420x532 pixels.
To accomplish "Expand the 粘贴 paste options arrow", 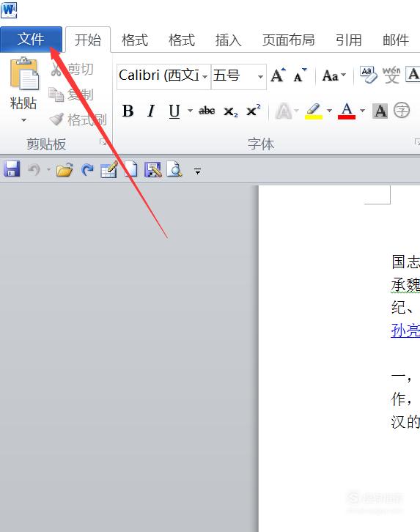I will pyautogui.click(x=23, y=120).
